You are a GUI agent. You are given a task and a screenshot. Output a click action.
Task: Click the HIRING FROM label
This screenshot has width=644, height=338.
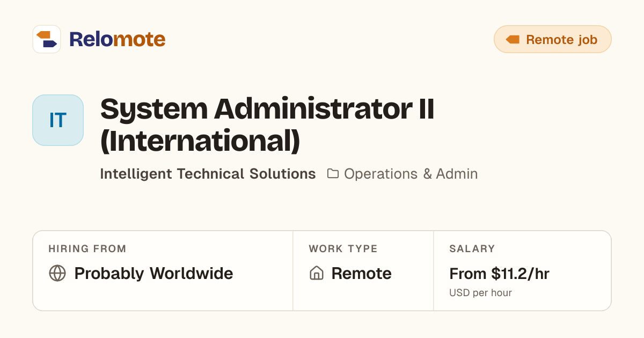coord(87,249)
